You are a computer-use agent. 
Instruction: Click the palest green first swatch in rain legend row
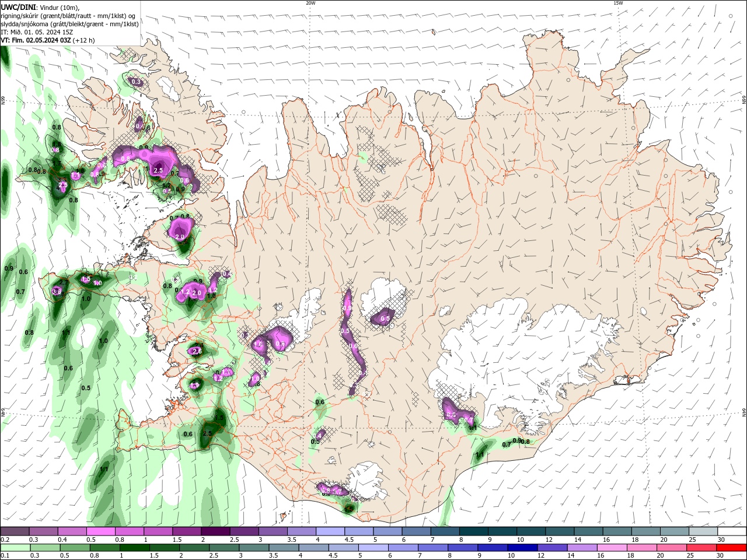coord(16,548)
